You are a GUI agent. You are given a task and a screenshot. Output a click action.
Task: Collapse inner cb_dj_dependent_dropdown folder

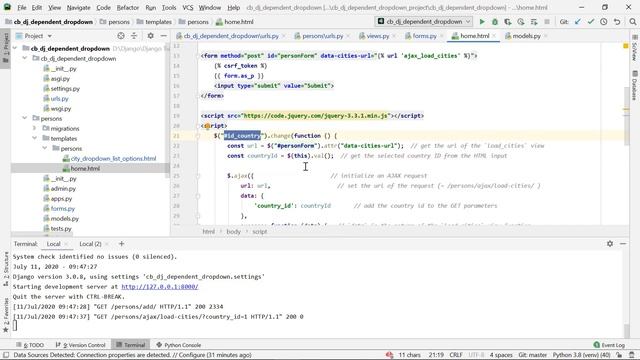coord(25,58)
